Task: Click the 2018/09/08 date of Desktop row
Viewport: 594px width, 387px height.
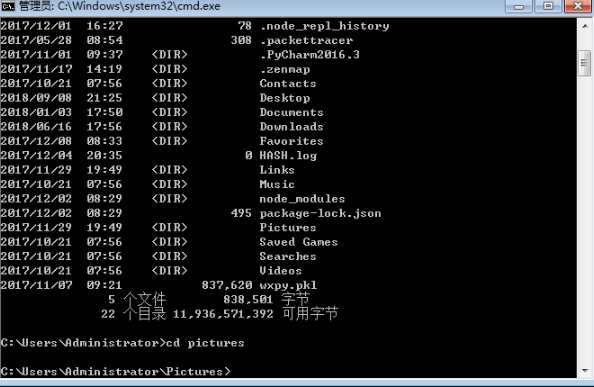Action: [36, 98]
